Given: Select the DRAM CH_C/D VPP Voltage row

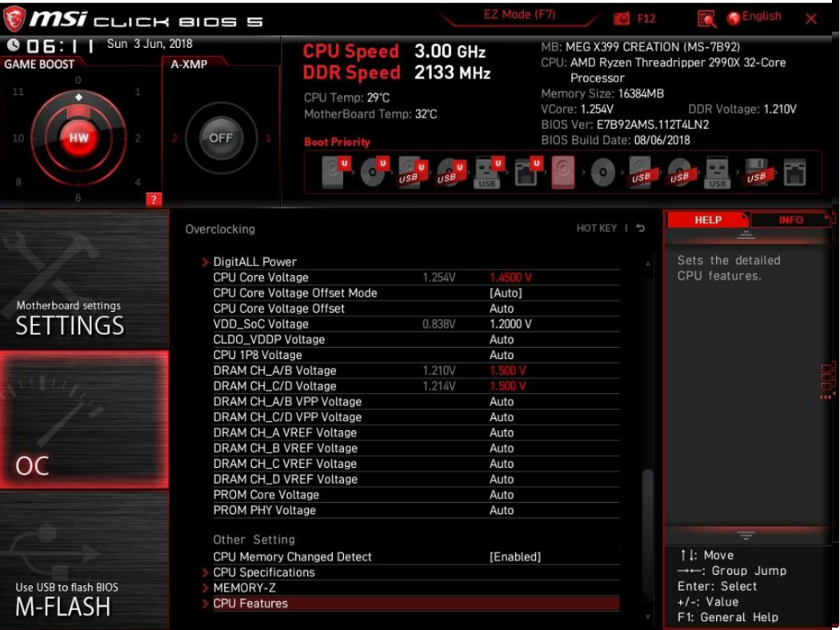Looking at the screenshot, I should pyautogui.click(x=416, y=417).
